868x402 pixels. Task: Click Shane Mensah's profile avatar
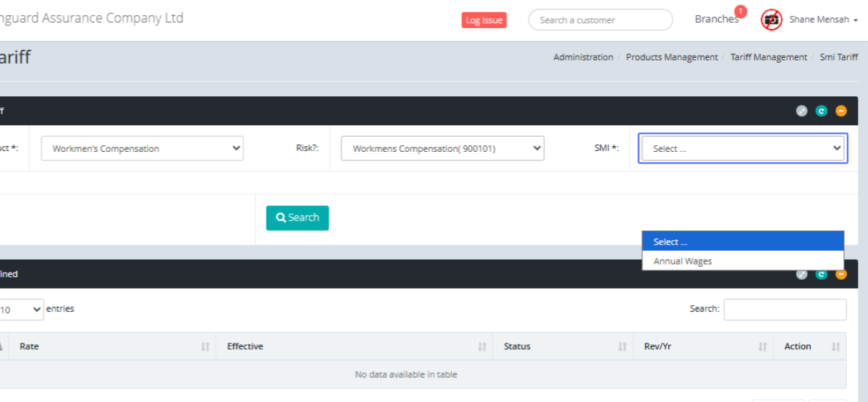[x=772, y=20]
